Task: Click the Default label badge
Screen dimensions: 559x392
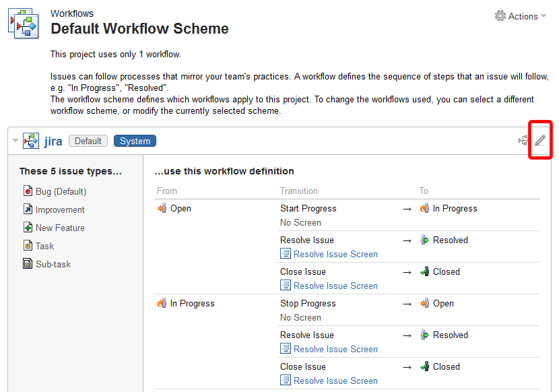Action: point(88,141)
